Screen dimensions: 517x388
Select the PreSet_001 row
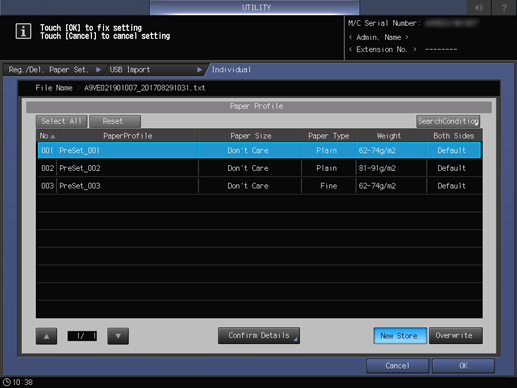259,150
